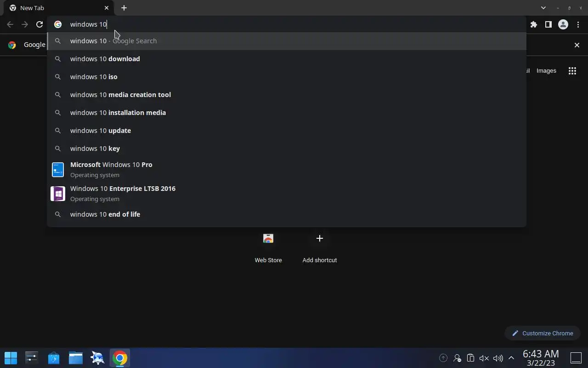Open the Chrome three-dot menu
Viewport: 588px width, 368px height.
(578, 24)
